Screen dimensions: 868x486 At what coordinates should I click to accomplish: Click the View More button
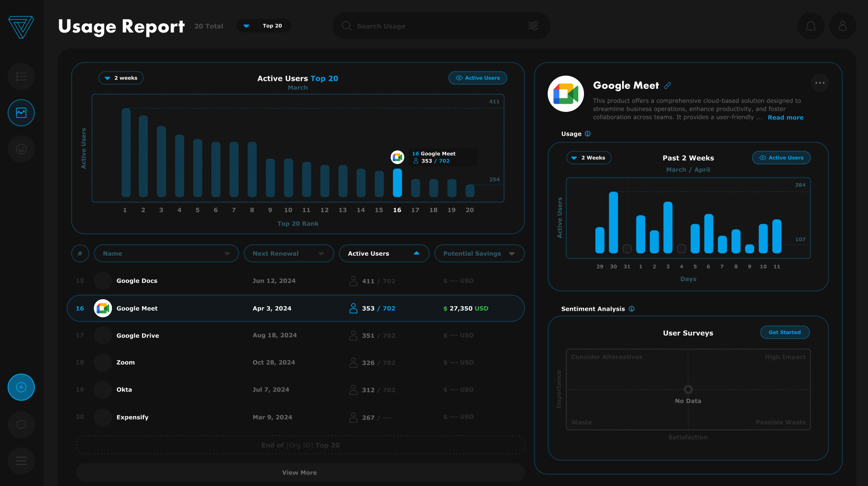pyautogui.click(x=300, y=473)
